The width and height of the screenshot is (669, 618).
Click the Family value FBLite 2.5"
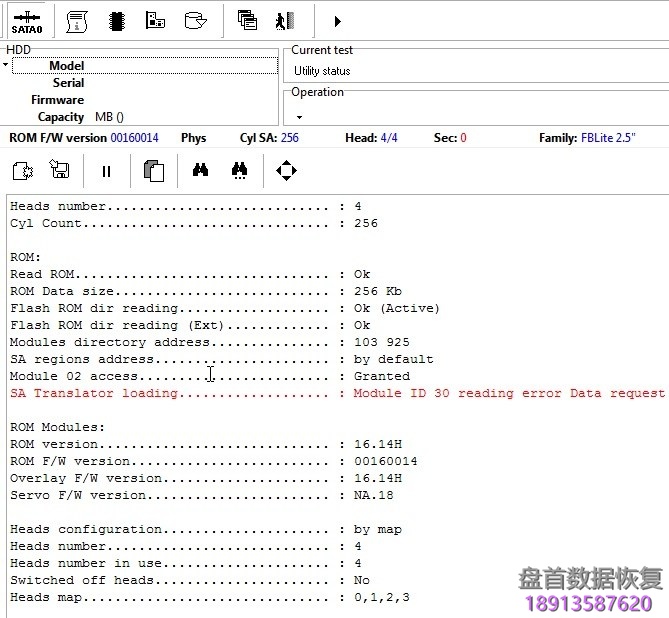[x=608, y=138]
